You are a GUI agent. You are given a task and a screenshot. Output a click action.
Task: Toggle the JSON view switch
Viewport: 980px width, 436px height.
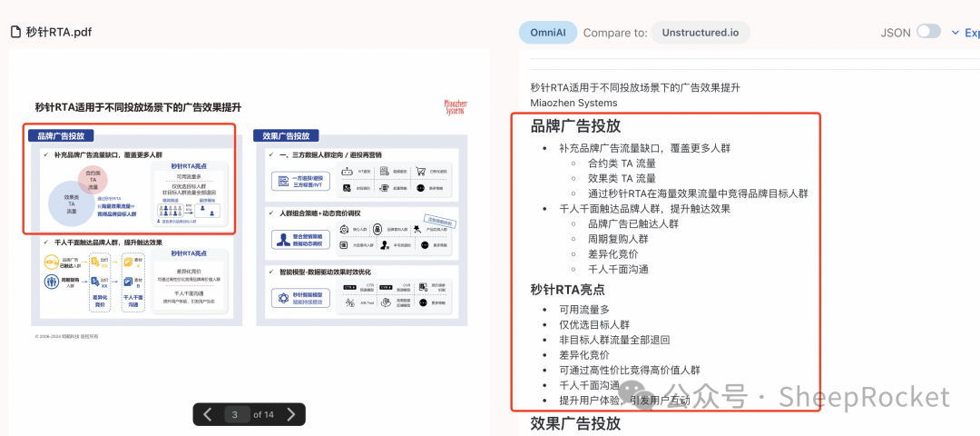pyautogui.click(x=928, y=32)
